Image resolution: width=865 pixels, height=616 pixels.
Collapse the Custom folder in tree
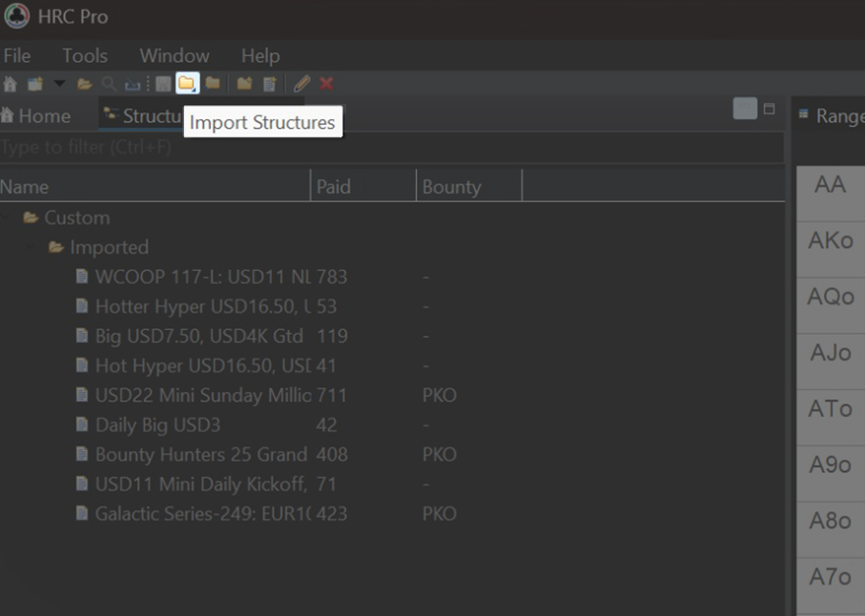click(x=8, y=217)
